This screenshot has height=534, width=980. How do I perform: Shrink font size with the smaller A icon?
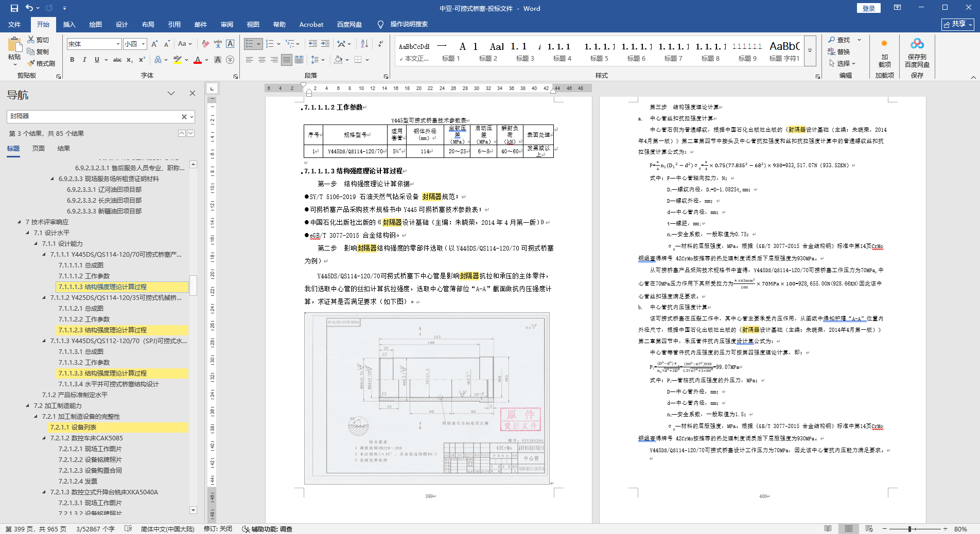(167, 44)
